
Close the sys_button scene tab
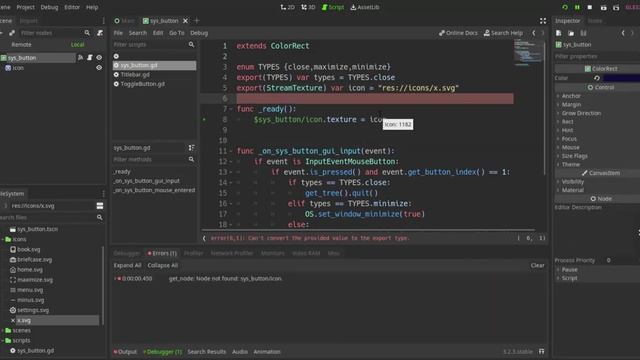pos(185,20)
